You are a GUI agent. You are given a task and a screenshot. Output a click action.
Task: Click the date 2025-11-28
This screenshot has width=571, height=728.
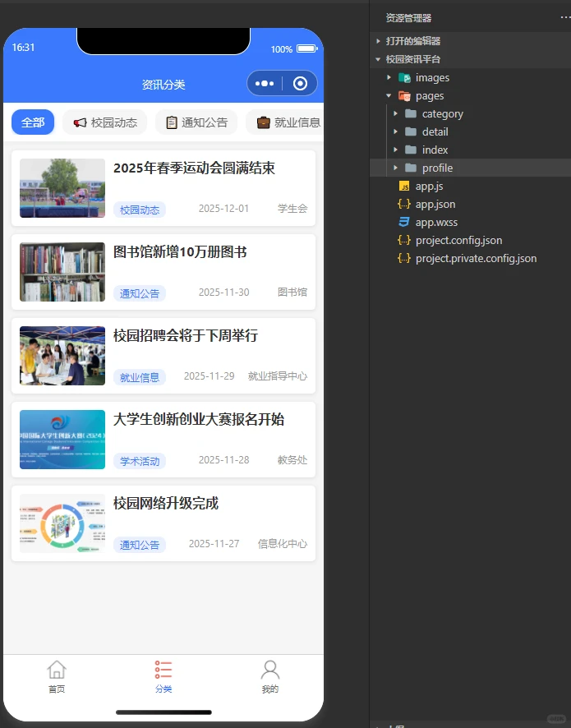coord(223,459)
